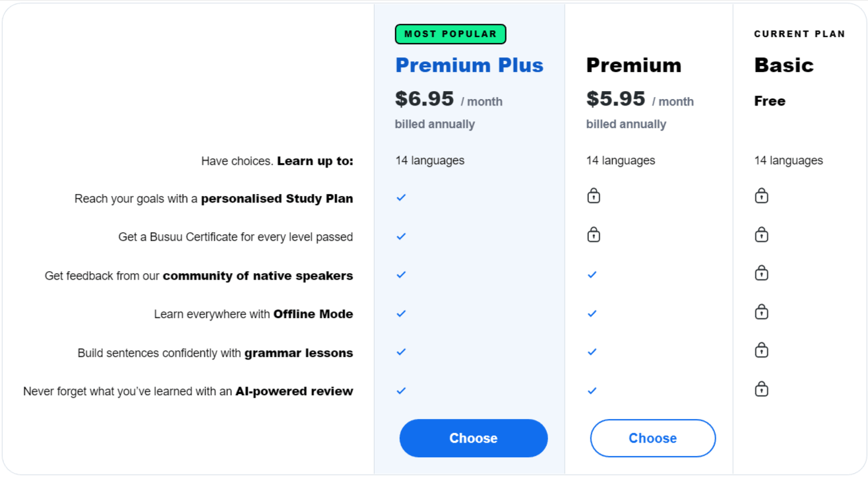The height and width of the screenshot is (477, 868).
Task: Choose the Premium Plus plan
Action: click(473, 438)
